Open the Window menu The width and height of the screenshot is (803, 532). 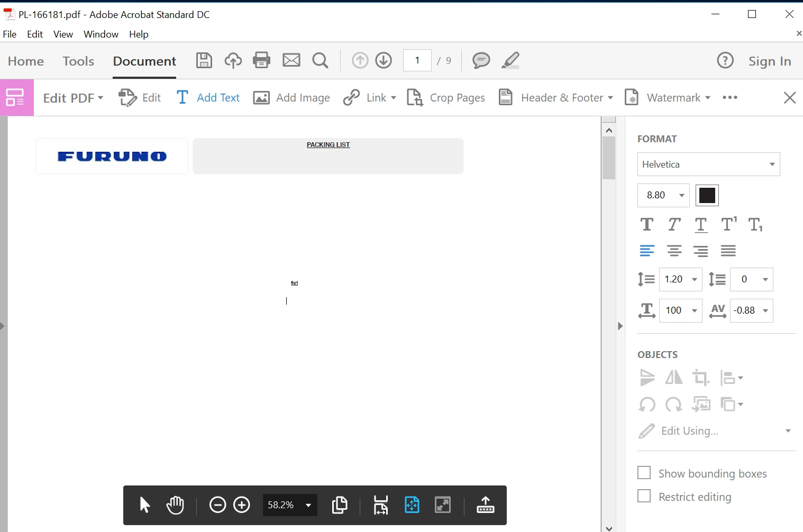pos(101,34)
